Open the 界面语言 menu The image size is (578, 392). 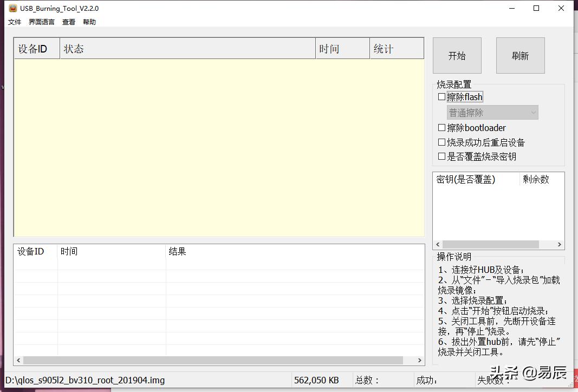[41, 22]
